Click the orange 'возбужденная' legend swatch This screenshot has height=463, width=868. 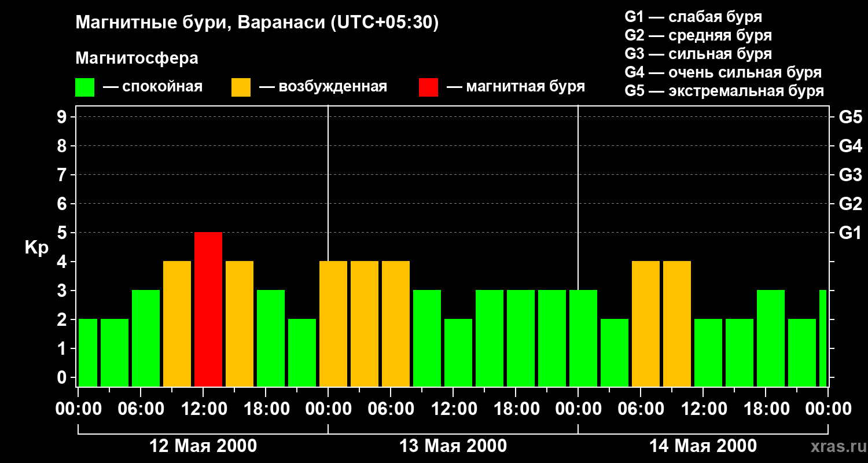pos(241,87)
